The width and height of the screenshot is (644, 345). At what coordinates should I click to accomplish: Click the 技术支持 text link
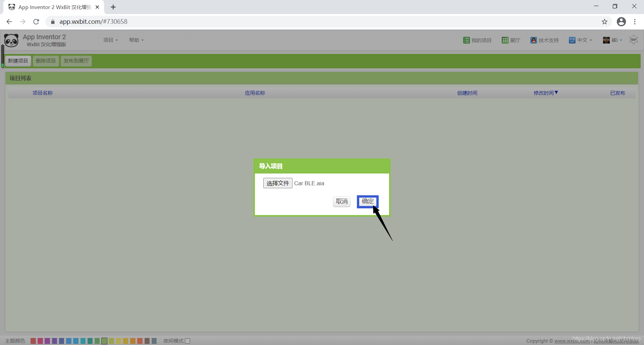tap(549, 40)
